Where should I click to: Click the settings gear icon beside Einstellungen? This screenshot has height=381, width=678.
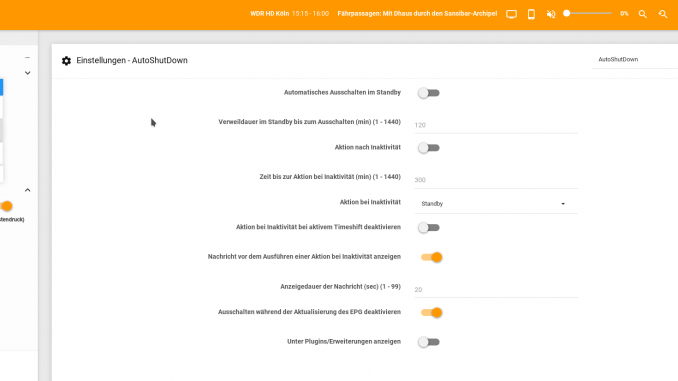(66, 61)
